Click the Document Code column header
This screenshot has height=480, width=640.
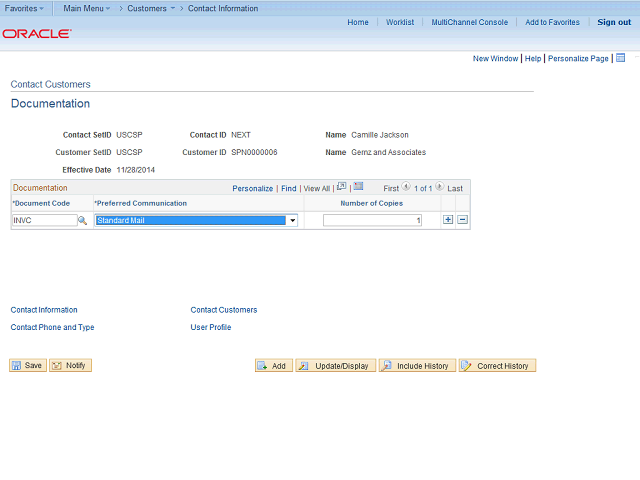[x=41, y=203]
